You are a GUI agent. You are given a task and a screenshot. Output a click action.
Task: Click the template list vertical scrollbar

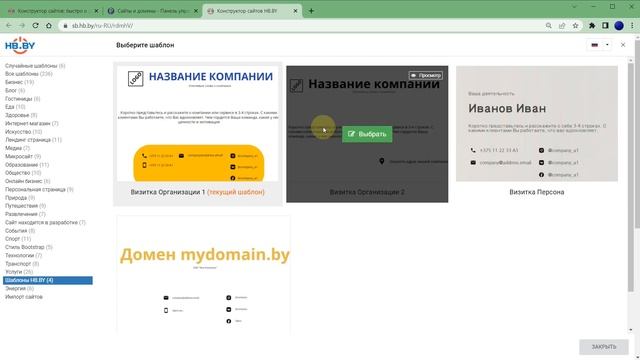631,176
